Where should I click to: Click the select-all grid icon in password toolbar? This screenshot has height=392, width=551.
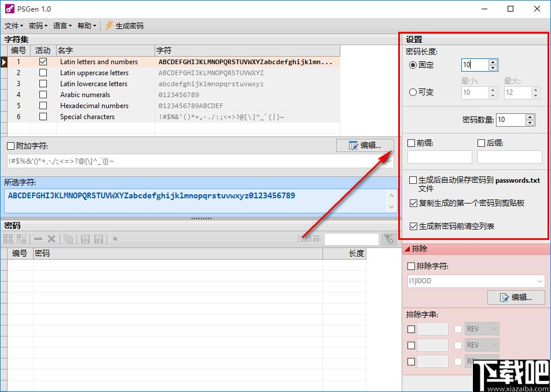8,239
